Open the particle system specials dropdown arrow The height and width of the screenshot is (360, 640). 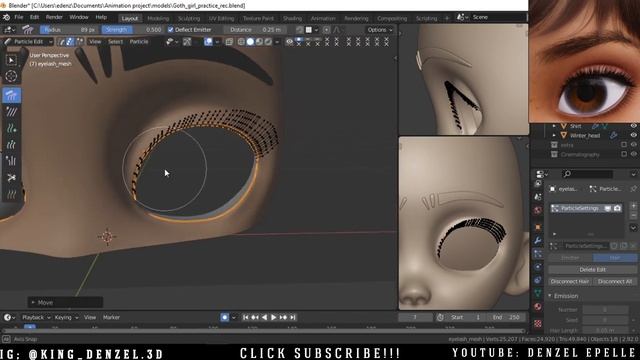point(633,228)
